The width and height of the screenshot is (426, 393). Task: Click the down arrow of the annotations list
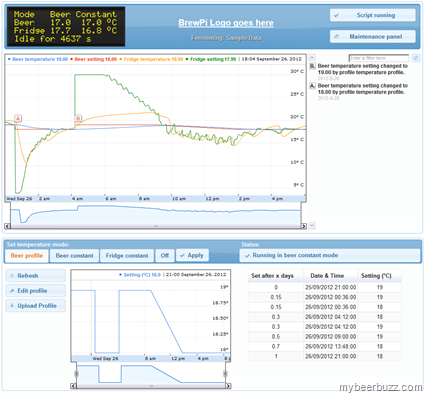(x=312, y=226)
